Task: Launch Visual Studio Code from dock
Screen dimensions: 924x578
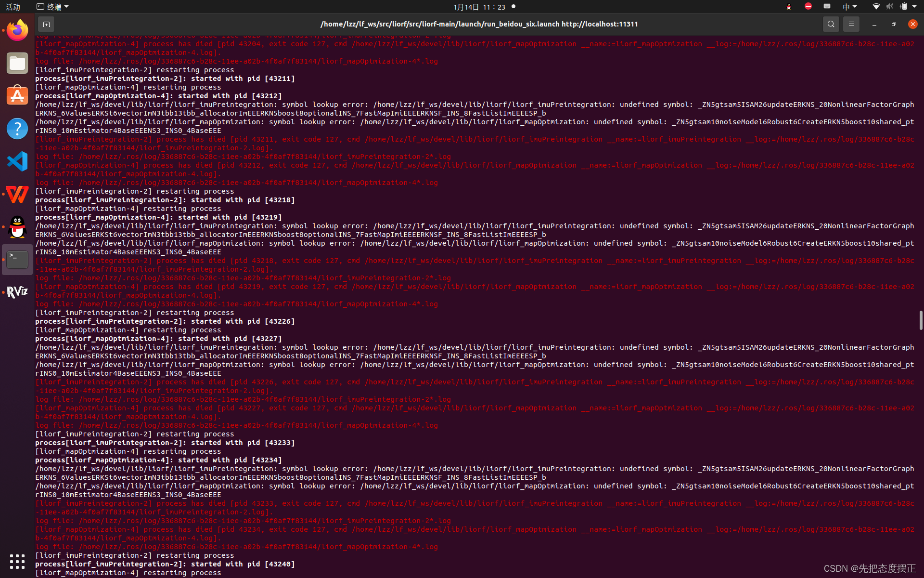Action: click(x=17, y=161)
